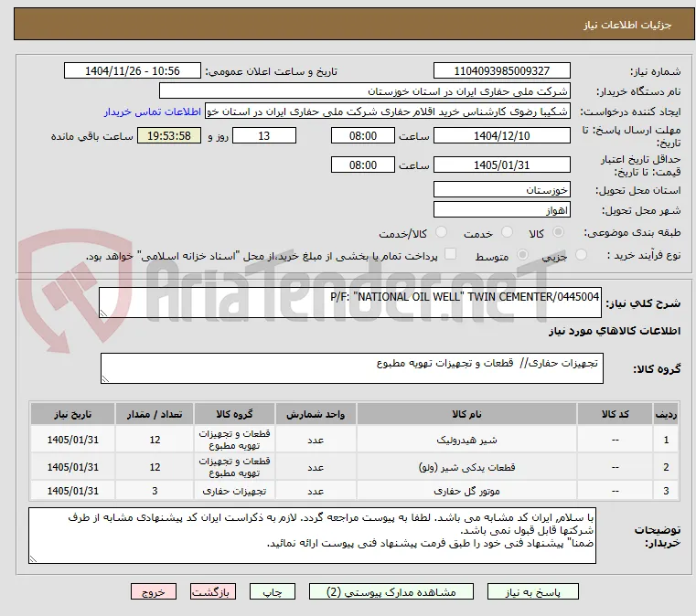Screen dimensions: 696x616
Task: Click the تجهیزات حفاری group cell in row 3
Action: 234,491
